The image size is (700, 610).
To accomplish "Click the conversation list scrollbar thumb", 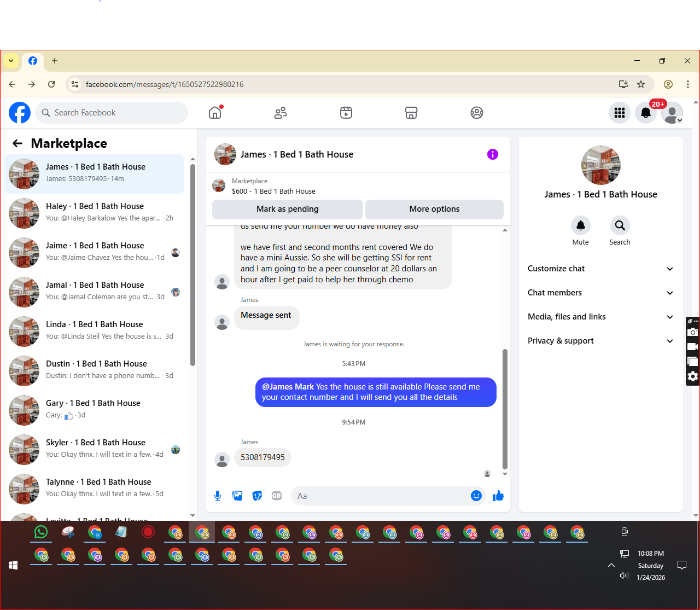I will pyautogui.click(x=192, y=265).
